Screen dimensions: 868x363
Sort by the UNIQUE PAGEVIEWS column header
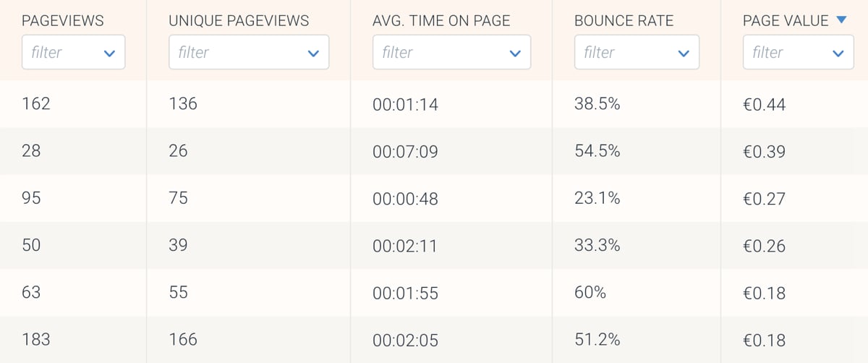click(239, 21)
